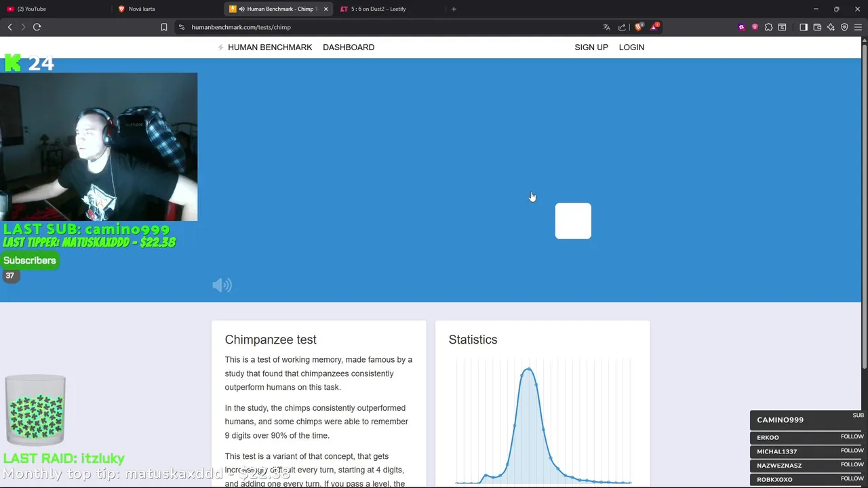Close the Human Benchmark tab

(325, 9)
